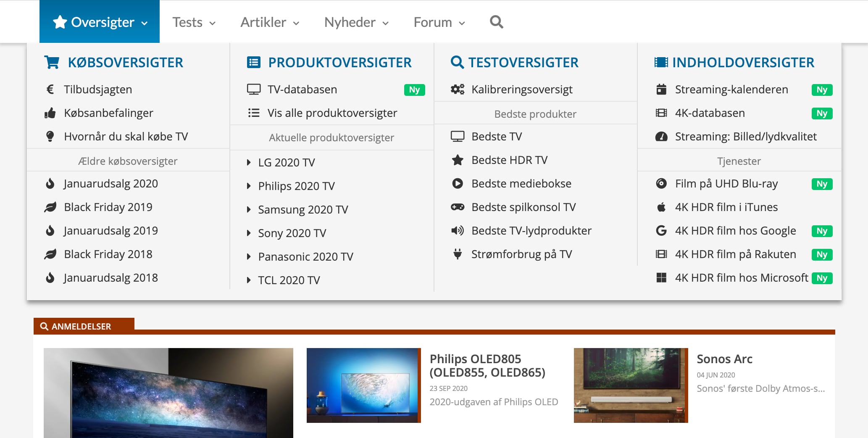Image resolution: width=868 pixels, height=438 pixels.
Task: Click the Ny badge beside Streaming-kalenderen
Action: 822,90
